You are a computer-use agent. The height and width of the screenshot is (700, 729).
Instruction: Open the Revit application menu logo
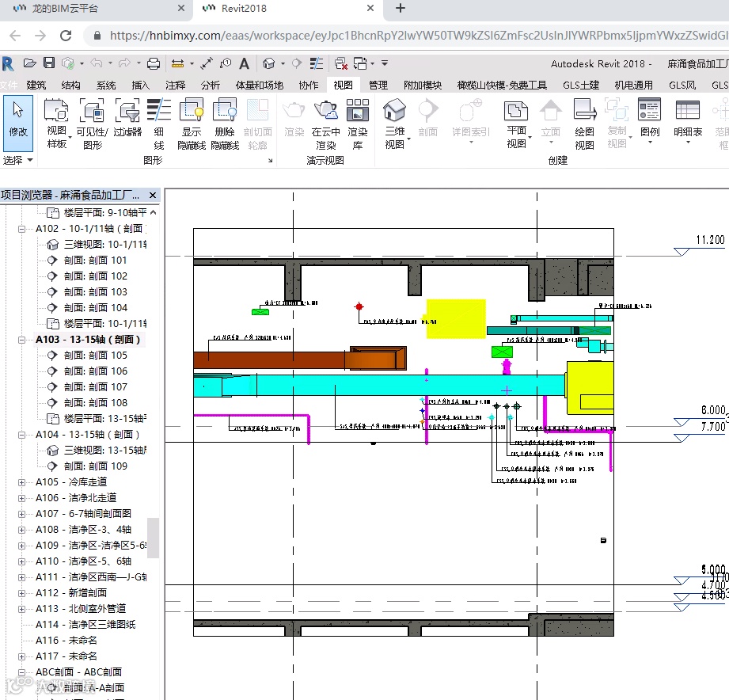coord(8,63)
